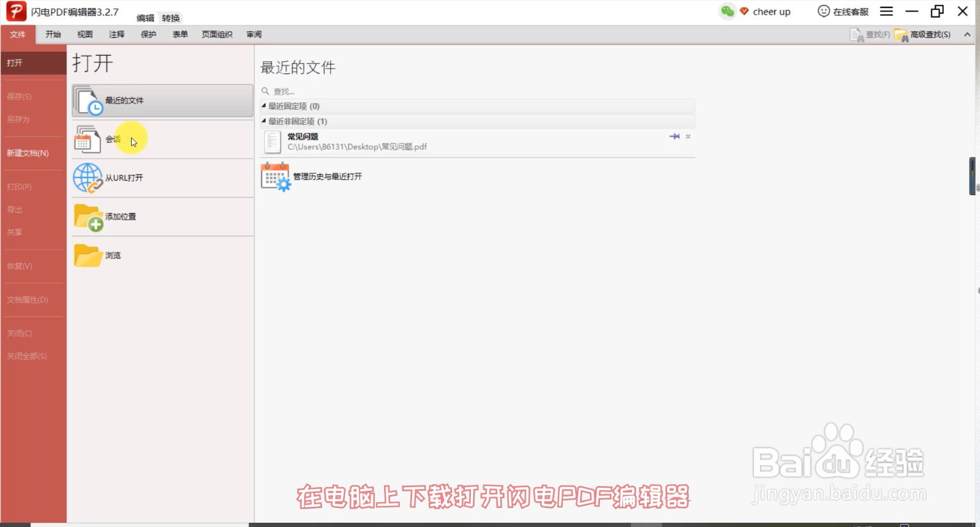Open 高级查找(S) icon
The height and width of the screenshot is (527, 980).
coord(902,35)
